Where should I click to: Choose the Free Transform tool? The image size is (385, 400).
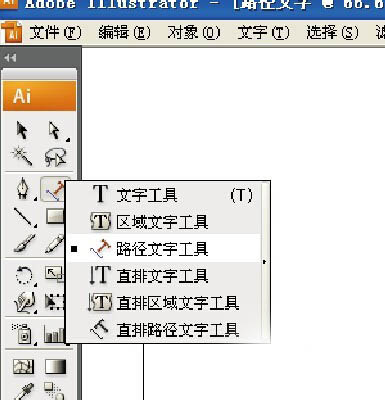click(55, 302)
